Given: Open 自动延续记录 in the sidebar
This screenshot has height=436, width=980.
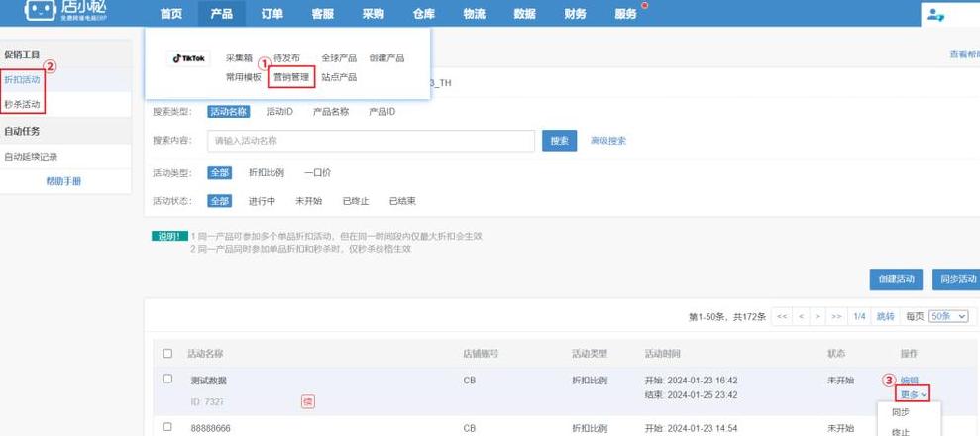Looking at the screenshot, I should [32, 157].
